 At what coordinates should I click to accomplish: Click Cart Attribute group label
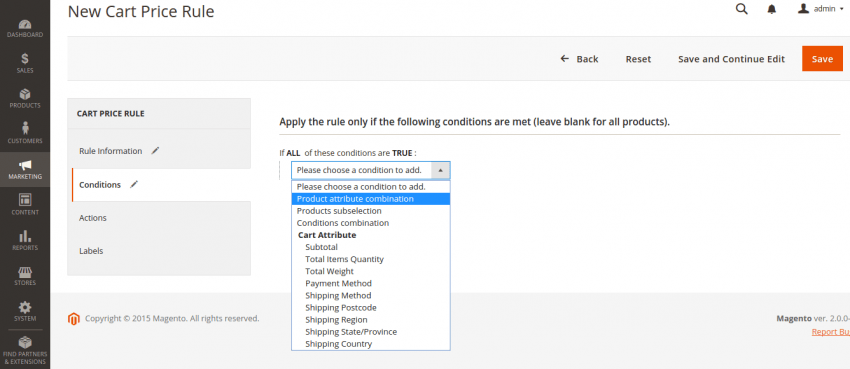point(327,235)
